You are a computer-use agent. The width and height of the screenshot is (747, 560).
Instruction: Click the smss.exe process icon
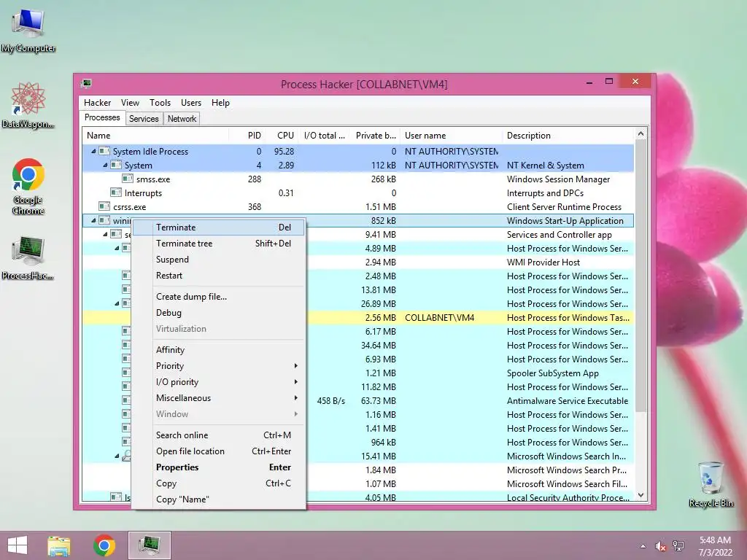coord(127,179)
